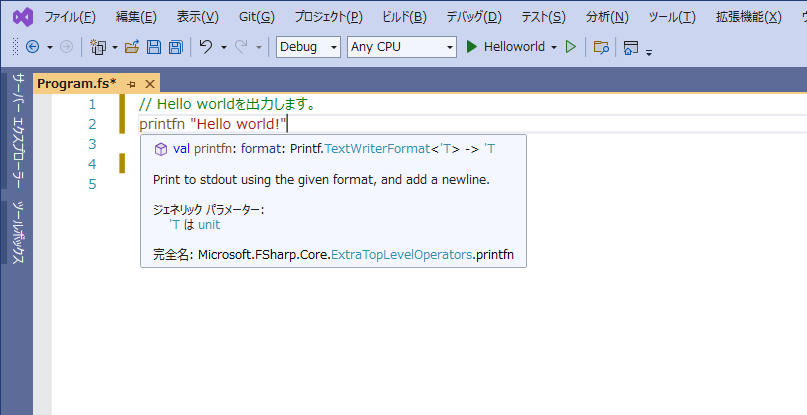Open the サーバー エクスプローラー side panel
The image size is (807, 415).
coord(17,132)
